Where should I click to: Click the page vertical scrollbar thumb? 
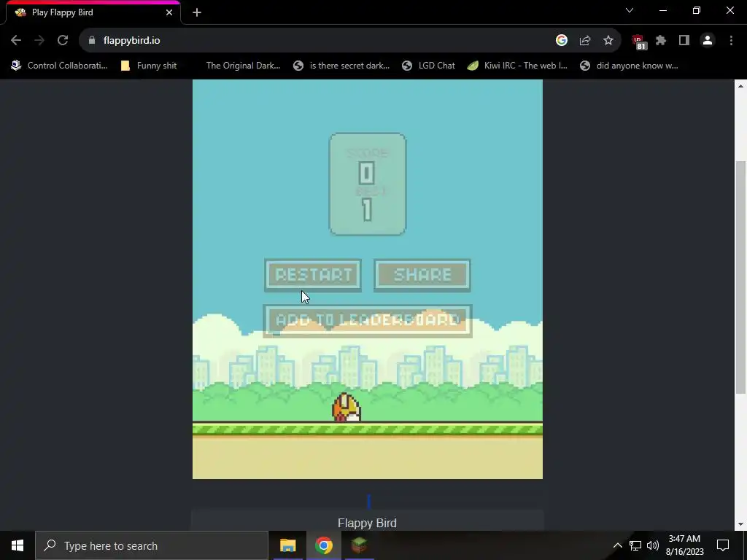point(740,277)
